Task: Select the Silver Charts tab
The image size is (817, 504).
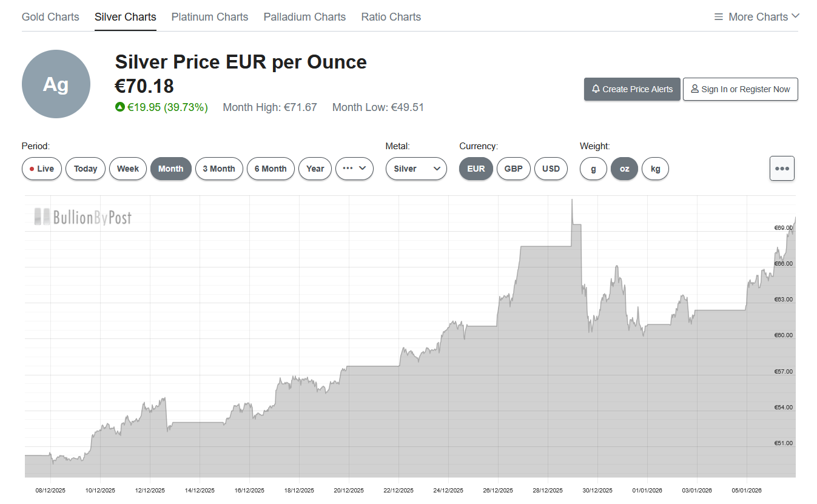Action: (126, 17)
